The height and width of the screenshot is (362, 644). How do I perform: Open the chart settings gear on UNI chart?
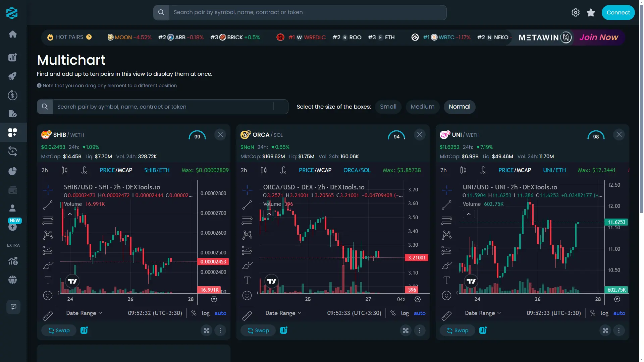[x=617, y=299]
